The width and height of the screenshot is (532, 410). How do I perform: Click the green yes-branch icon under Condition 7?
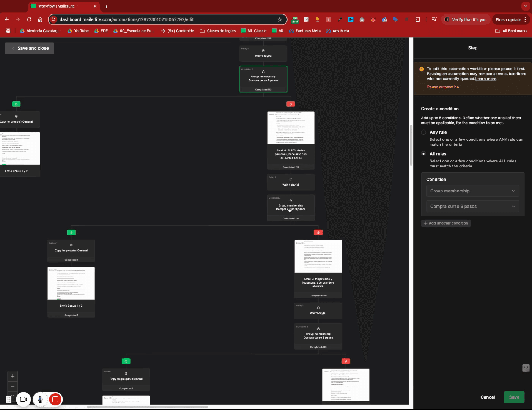(x=71, y=232)
